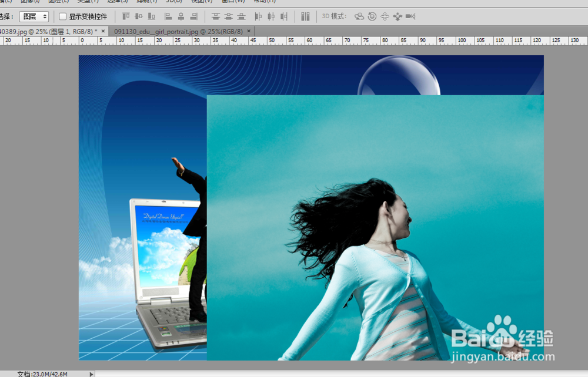The width and height of the screenshot is (588, 377).
Task: Select the 3D camera zoom icon
Action: [x=410, y=16]
